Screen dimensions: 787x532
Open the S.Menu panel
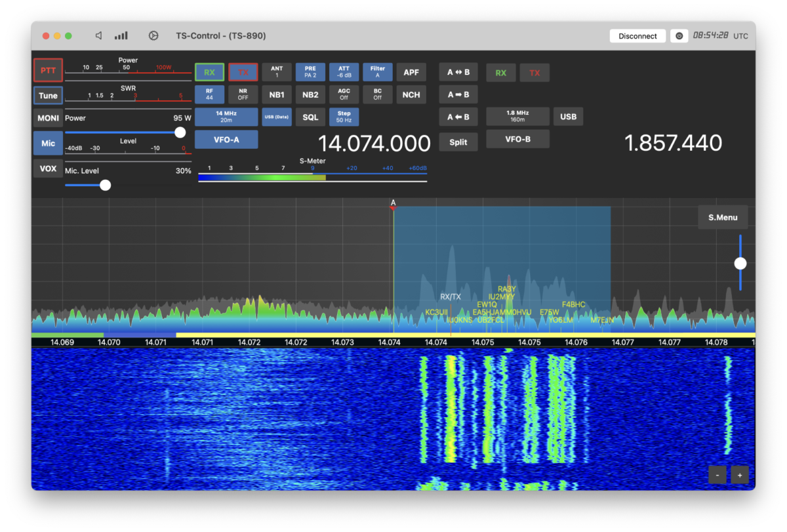(723, 216)
